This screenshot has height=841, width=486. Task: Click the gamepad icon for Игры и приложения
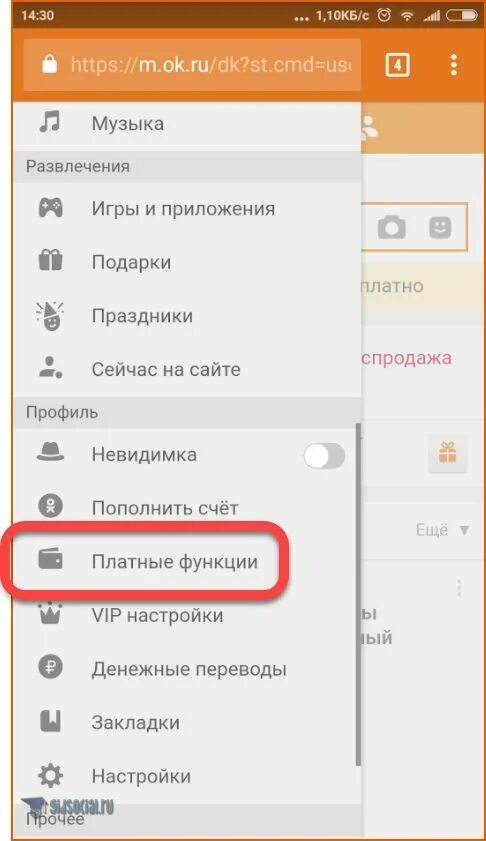50,208
